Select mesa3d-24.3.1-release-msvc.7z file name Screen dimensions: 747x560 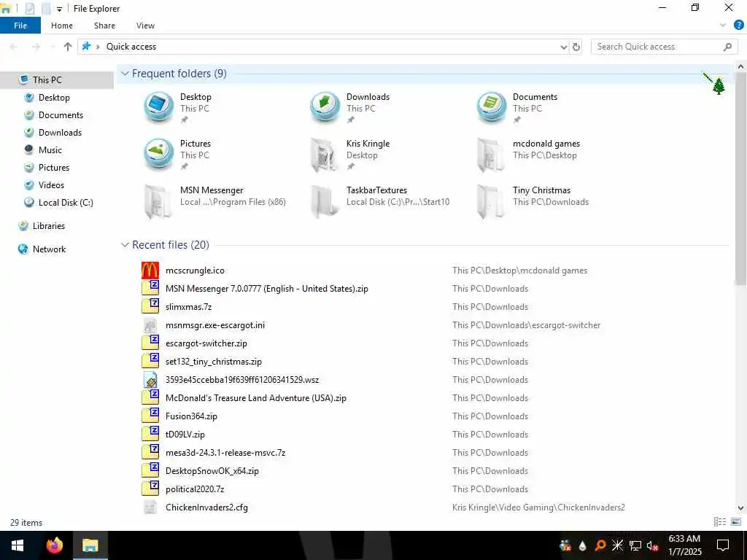click(x=225, y=453)
